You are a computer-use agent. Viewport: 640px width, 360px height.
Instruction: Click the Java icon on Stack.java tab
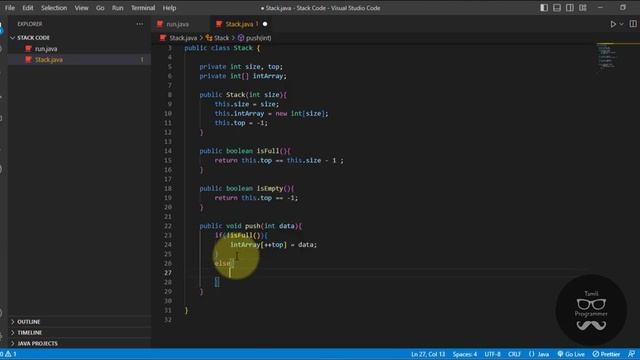(x=219, y=24)
